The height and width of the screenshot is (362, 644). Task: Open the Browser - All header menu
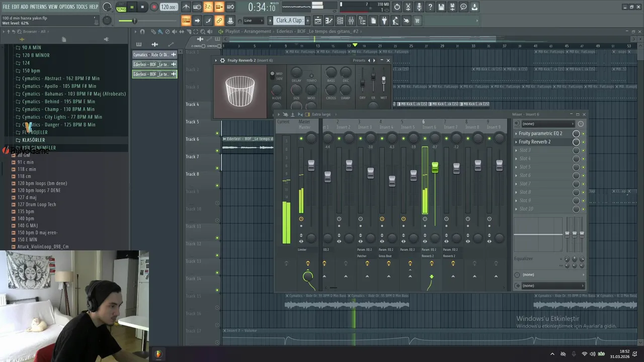pyautogui.click(x=34, y=31)
